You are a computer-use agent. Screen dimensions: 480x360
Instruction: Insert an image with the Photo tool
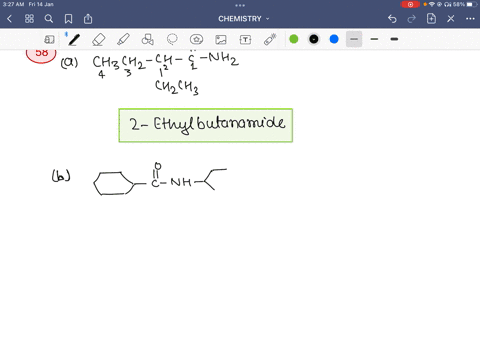221,40
